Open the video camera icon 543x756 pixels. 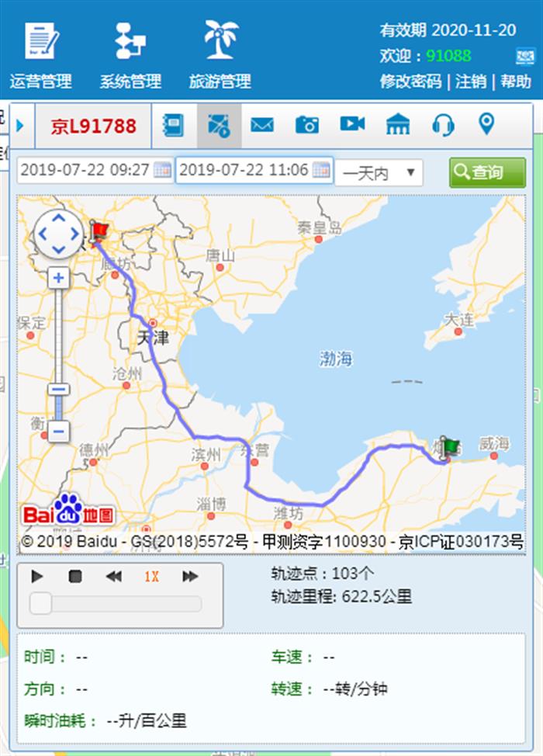[x=352, y=124]
